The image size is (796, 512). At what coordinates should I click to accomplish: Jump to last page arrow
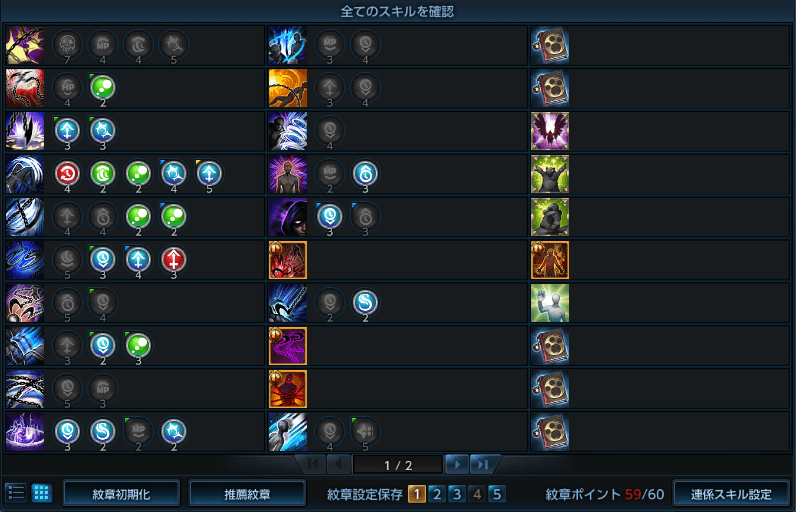click(482, 464)
